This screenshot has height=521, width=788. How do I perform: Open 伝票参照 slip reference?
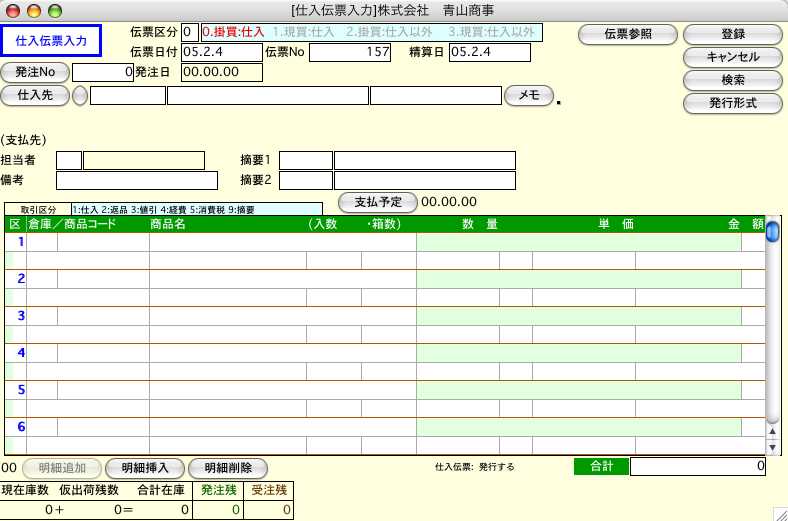point(627,34)
